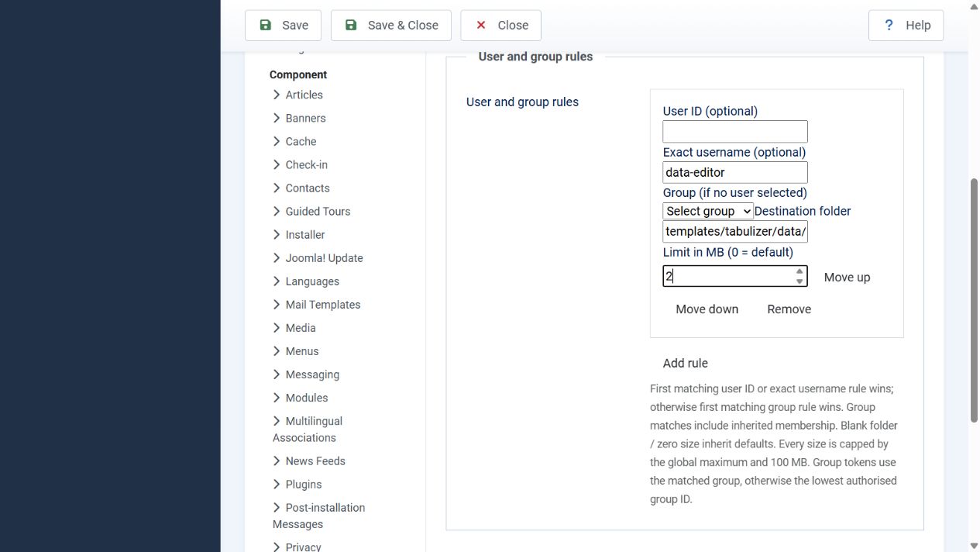Click the Group (if no user selected) label
The image size is (980, 552).
pos(735,192)
